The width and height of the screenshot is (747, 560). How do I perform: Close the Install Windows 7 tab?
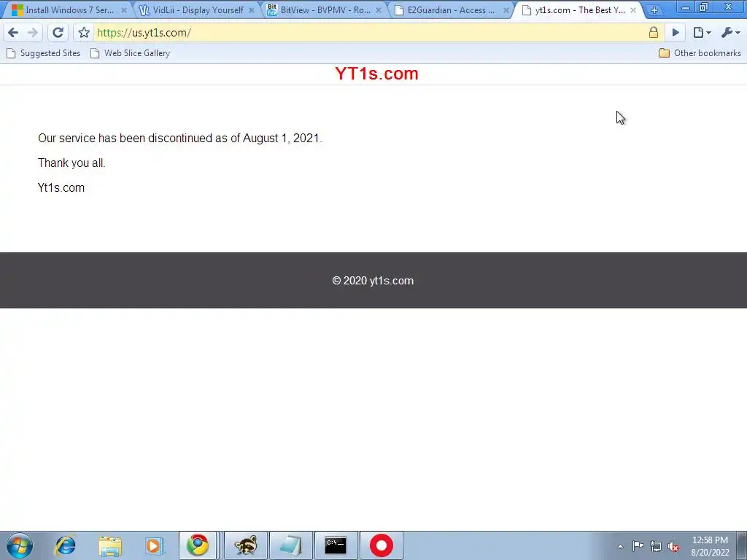124,10
